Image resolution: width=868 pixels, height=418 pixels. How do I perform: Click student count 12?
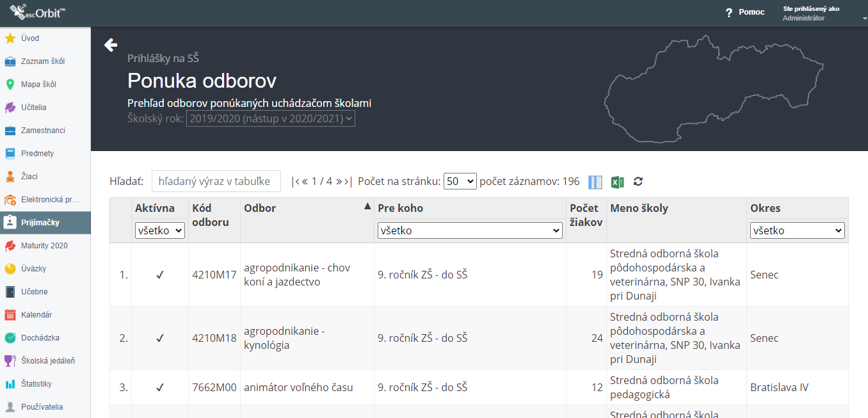(597, 387)
